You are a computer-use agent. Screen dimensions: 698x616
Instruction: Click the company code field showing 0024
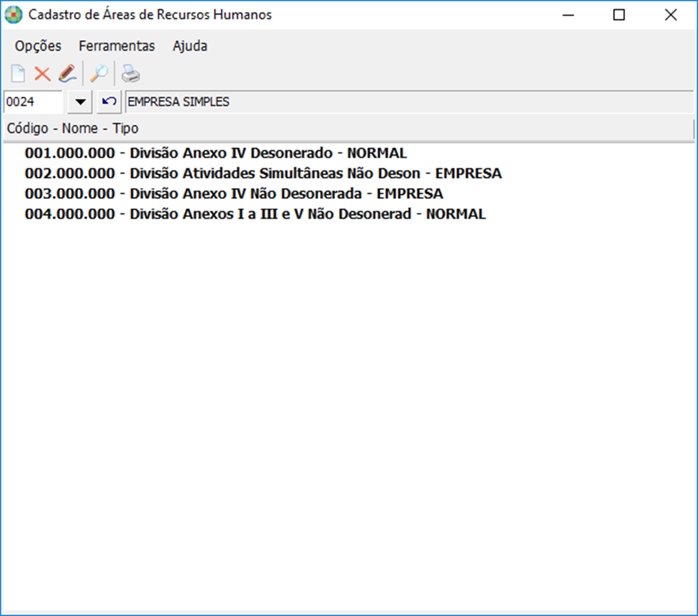(33, 102)
